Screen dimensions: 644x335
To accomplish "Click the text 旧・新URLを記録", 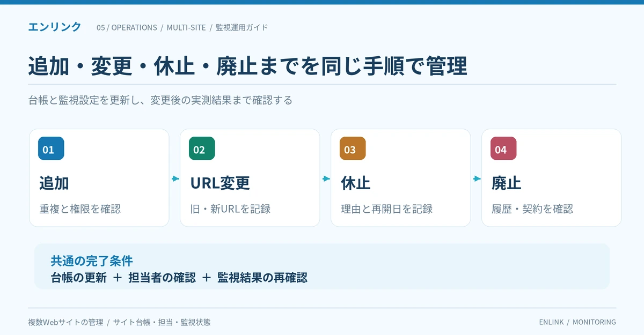I will click(230, 209).
